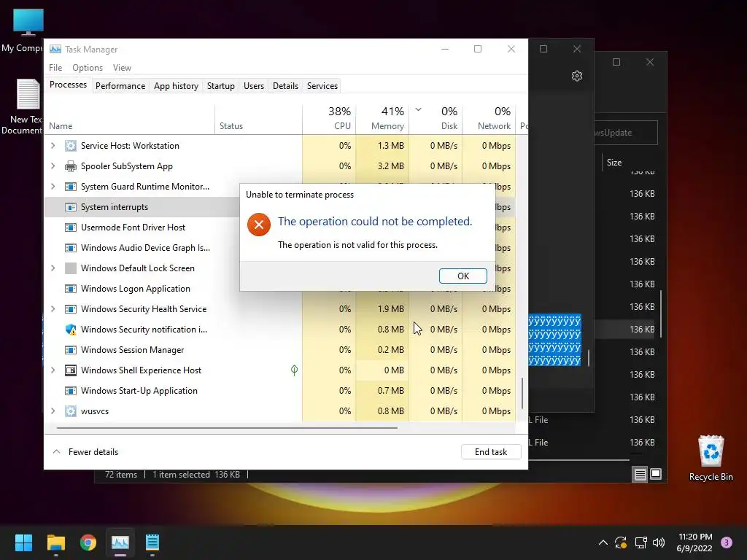Viewport: 747px width, 560px height.
Task: Open the Startup tab
Action: [220, 86]
